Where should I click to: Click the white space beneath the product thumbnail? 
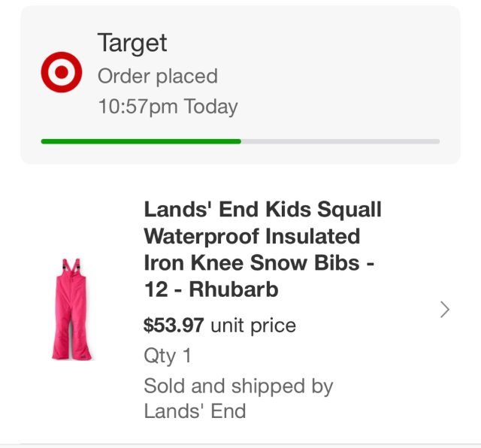coord(69,398)
